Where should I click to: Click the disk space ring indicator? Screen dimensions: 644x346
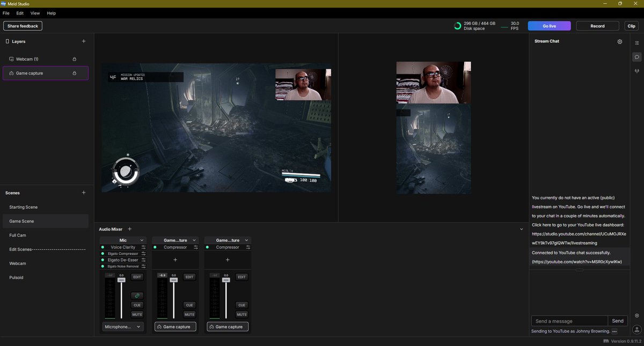(457, 26)
